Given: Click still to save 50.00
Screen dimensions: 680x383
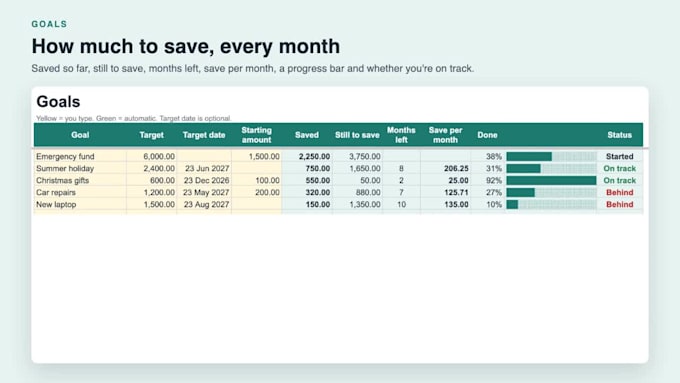Looking at the screenshot, I should (x=357, y=180).
